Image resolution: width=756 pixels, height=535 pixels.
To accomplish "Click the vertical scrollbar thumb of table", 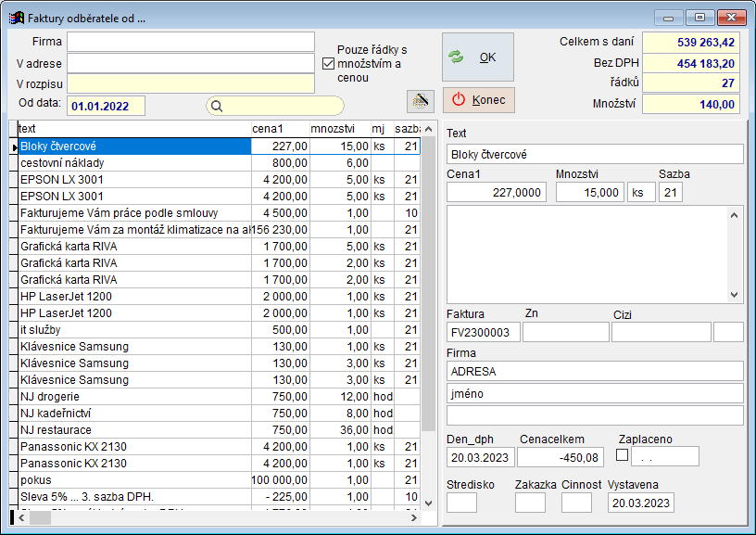I will pos(428,284).
